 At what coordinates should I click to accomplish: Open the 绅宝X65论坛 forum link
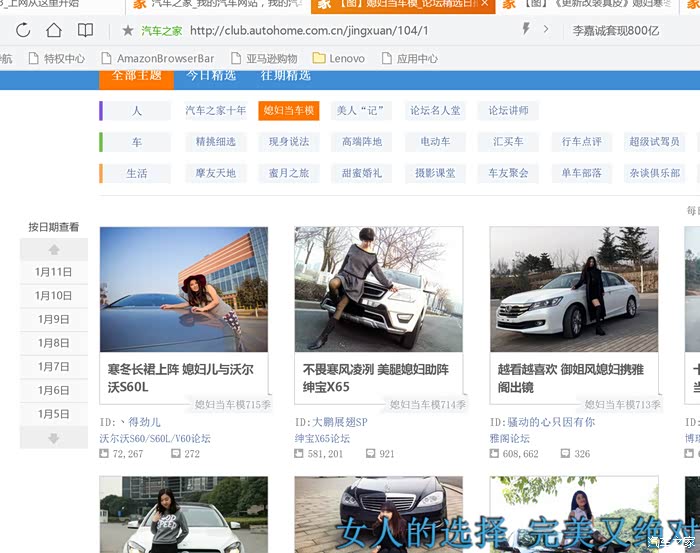point(322,438)
